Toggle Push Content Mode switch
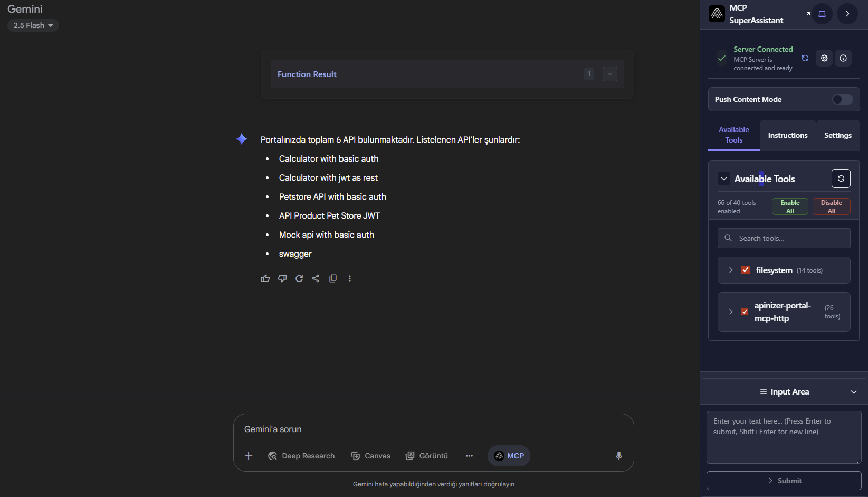This screenshot has width=868, height=497. click(x=842, y=99)
